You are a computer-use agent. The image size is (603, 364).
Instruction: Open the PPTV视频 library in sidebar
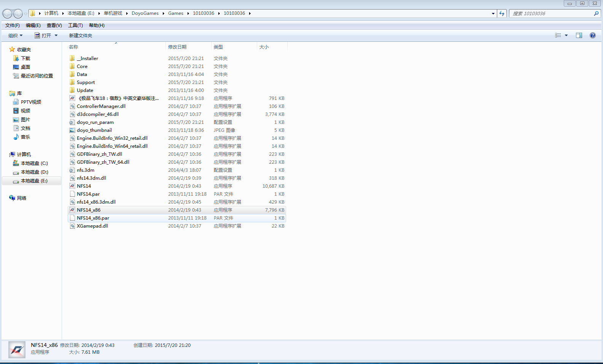click(31, 102)
